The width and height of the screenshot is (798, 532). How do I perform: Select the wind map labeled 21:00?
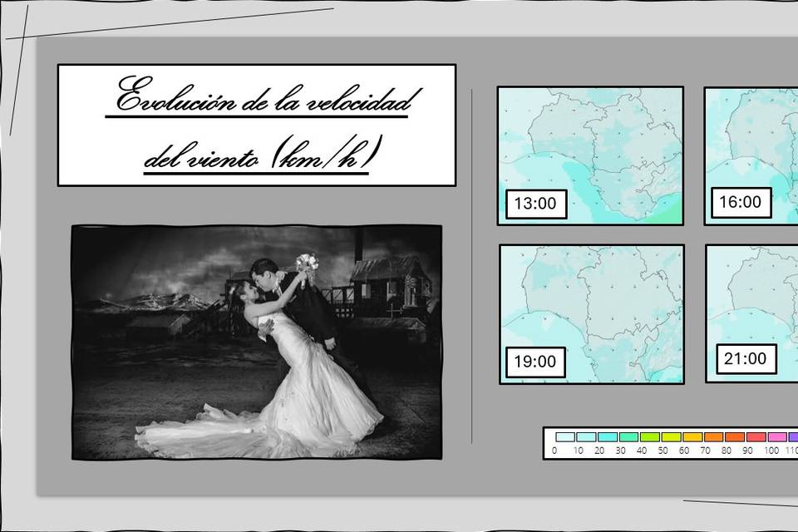click(752, 313)
